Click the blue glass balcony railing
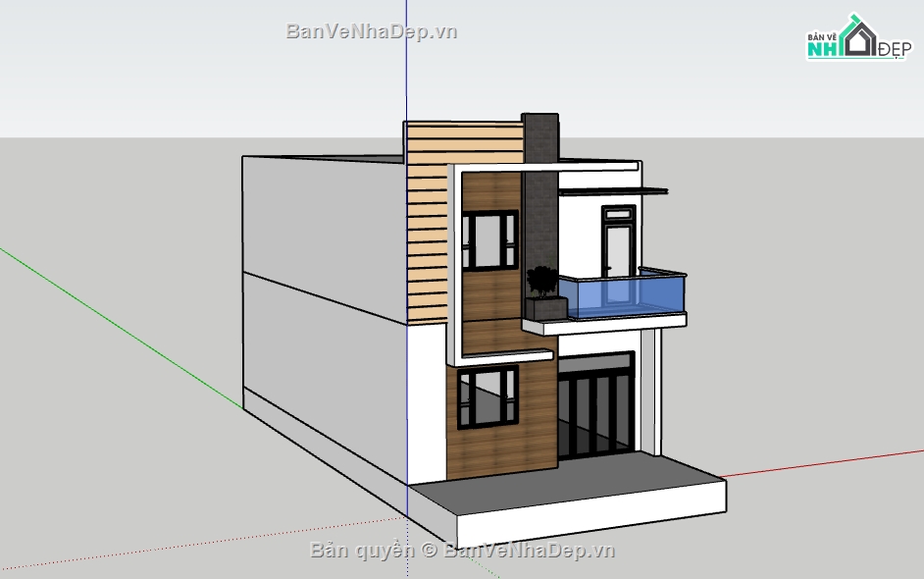Image resolution: width=924 pixels, height=579 pixels. tap(628, 295)
